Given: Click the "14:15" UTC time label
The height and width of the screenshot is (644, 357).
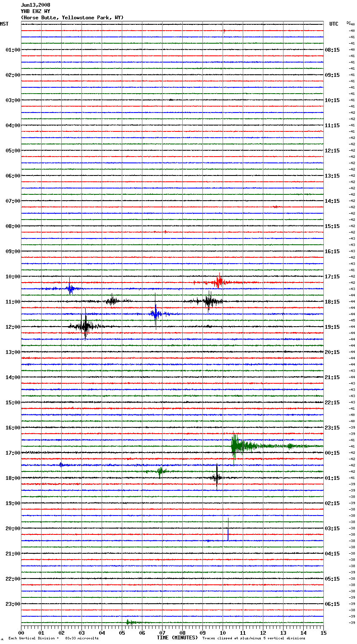Looking at the screenshot, I should tap(332, 201).
